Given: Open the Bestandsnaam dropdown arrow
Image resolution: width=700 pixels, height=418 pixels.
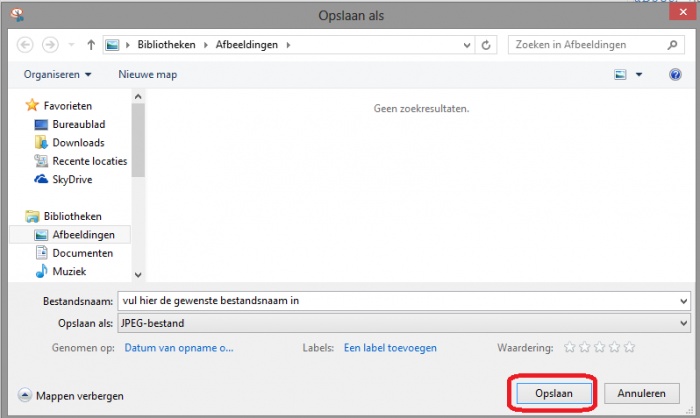Looking at the screenshot, I should tap(683, 301).
